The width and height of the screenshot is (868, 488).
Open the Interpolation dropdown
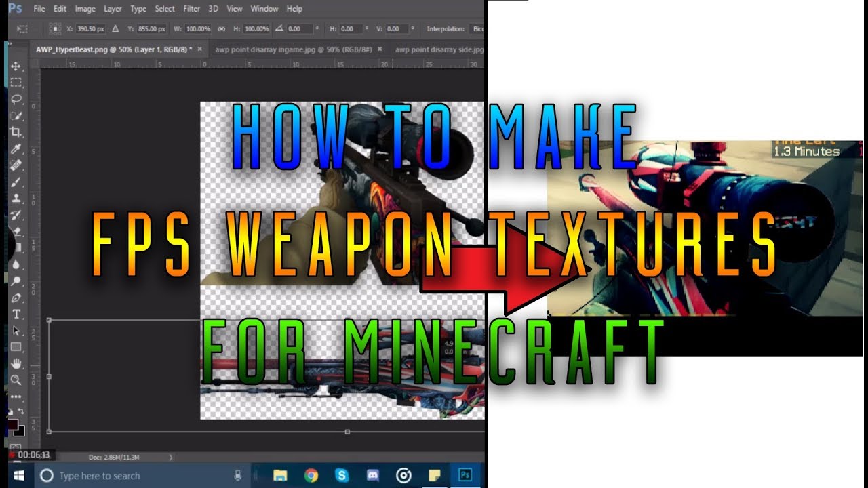point(478,29)
